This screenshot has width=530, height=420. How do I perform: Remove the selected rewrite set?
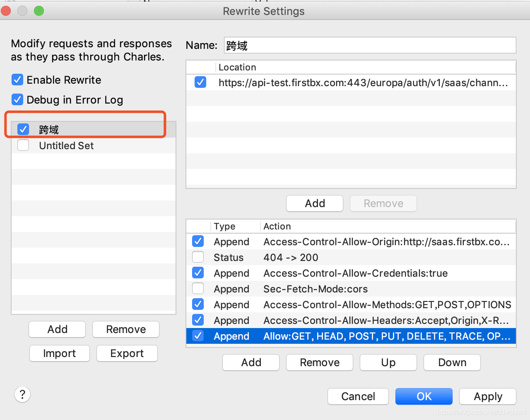tap(126, 329)
